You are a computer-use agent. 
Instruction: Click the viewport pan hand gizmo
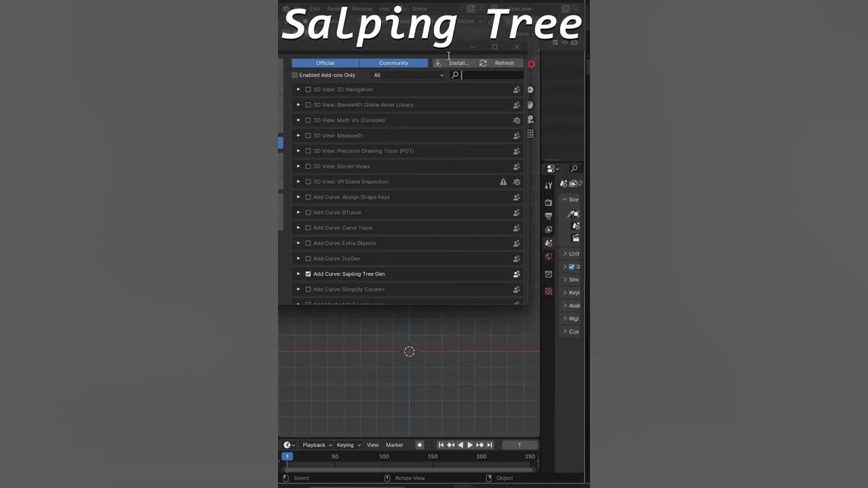click(530, 105)
